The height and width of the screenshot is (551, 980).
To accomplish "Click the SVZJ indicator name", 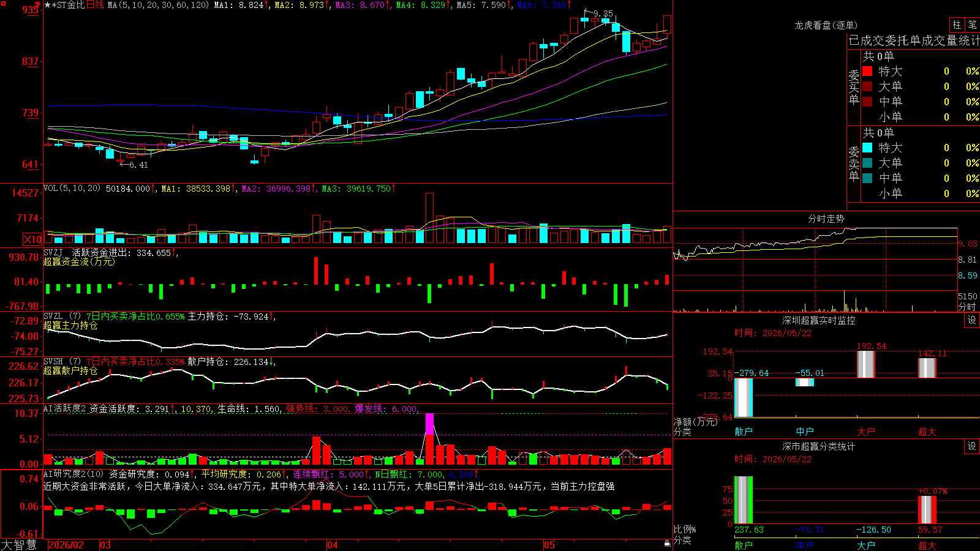I will (x=53, y=253).
